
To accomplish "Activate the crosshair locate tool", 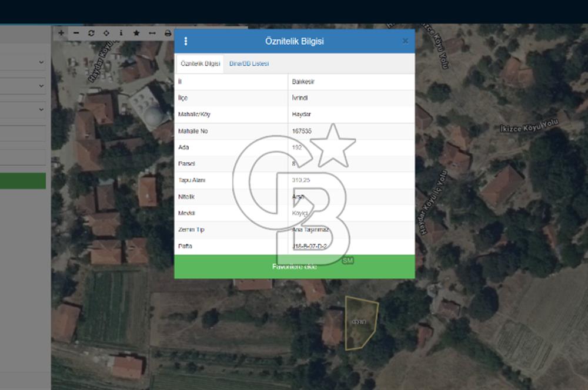I will 106,33.
